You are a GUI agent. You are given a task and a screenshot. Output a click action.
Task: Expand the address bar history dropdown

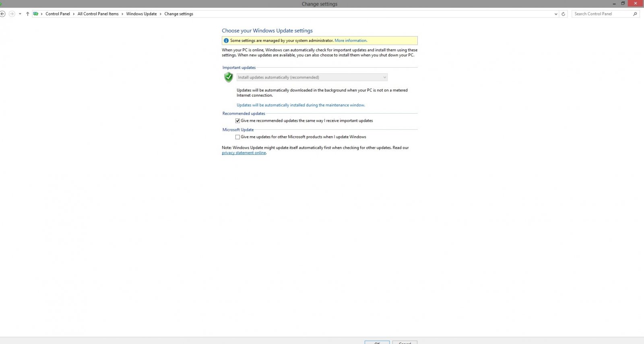(x=556, y=14)
